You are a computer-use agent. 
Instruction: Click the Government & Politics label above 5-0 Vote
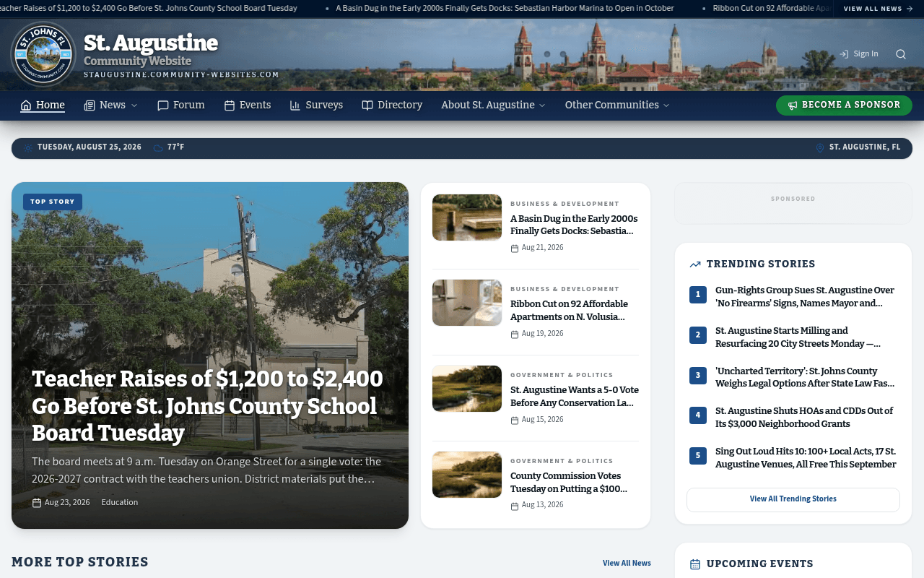coord(562,376)
